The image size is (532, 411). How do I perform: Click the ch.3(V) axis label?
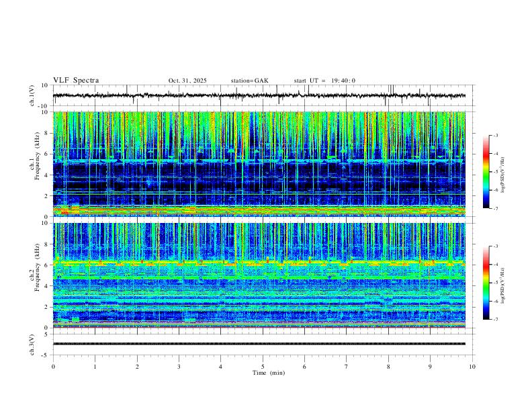point(32,345)
